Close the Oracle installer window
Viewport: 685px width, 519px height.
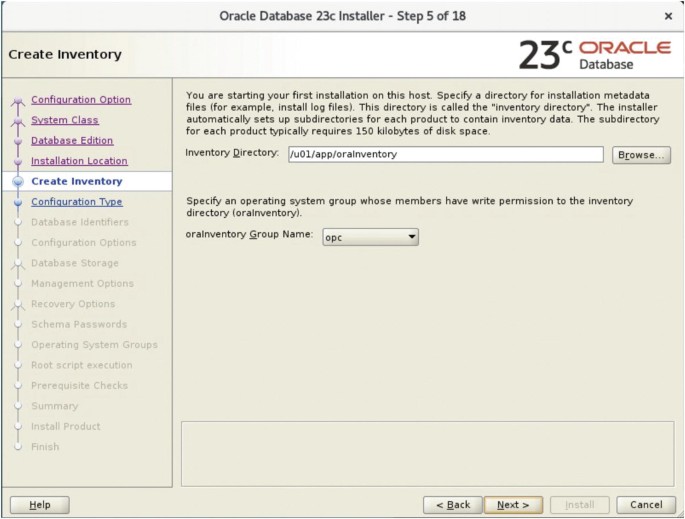point(668,16)
